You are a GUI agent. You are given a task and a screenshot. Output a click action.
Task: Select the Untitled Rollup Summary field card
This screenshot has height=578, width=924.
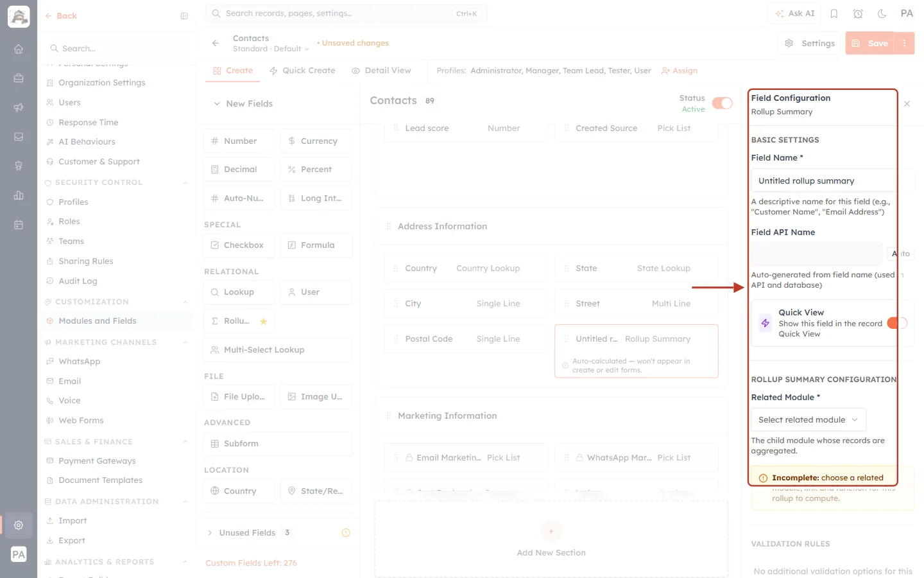coord(637,351)
